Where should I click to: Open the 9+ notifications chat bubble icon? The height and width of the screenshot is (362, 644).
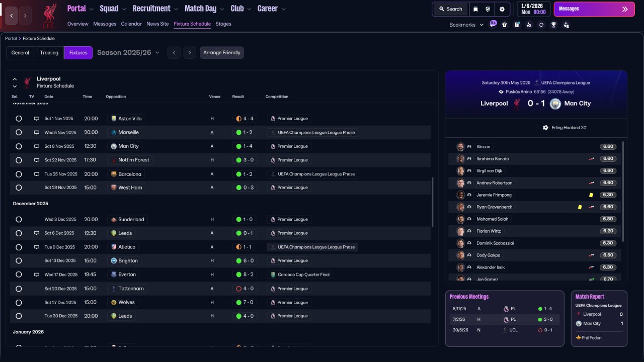point(493,24)
